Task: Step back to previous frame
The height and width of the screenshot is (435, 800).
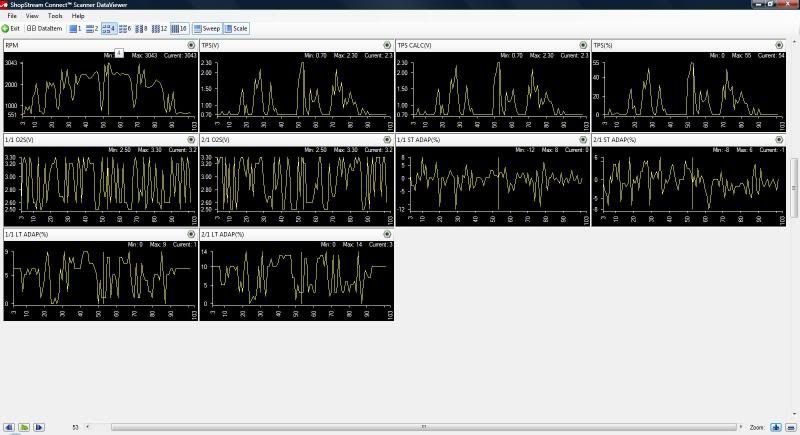Action: click(9, 427)
